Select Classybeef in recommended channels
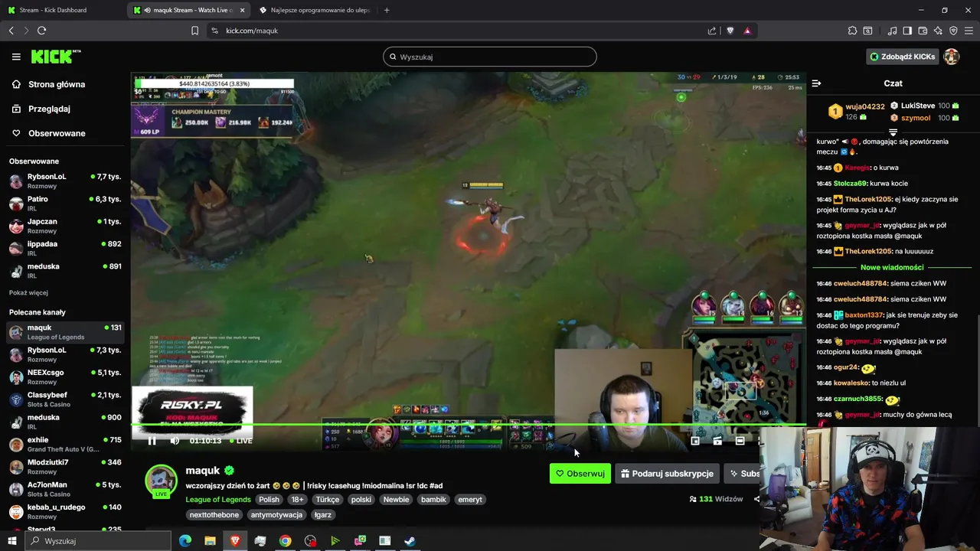Viewport: 980px width, 551px height. point(65,399)
